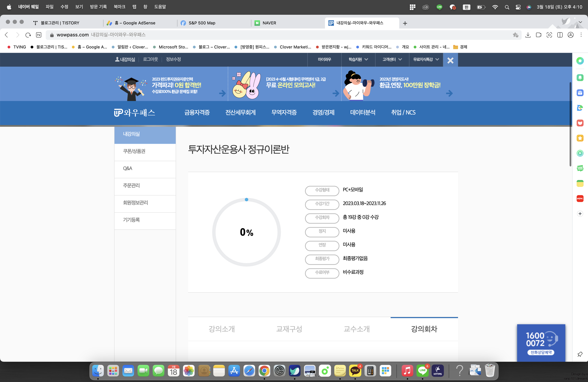Screen dimensions: 588x382
Task: Click the browser reload icon
Action: pyautogui.click(x=28, y=35)
